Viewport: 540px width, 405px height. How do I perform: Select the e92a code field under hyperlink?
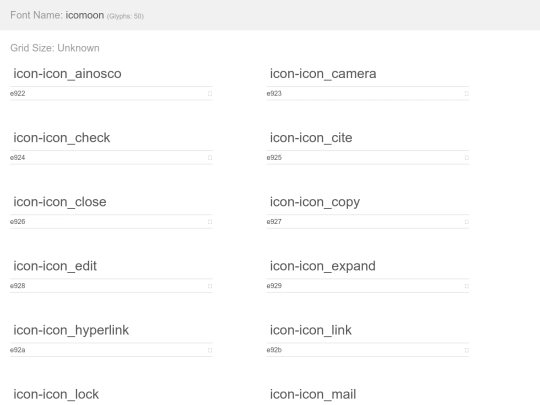click(x=107, y=350)
